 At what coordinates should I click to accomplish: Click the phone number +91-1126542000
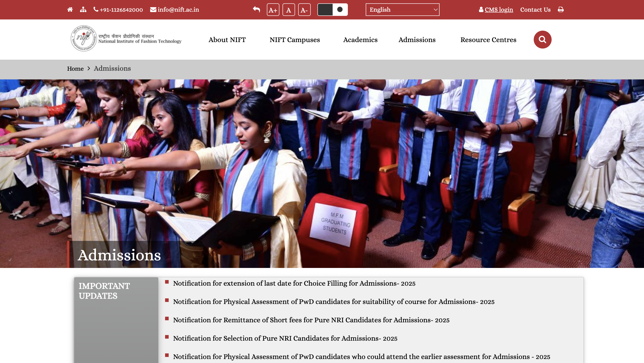(118, 9)
